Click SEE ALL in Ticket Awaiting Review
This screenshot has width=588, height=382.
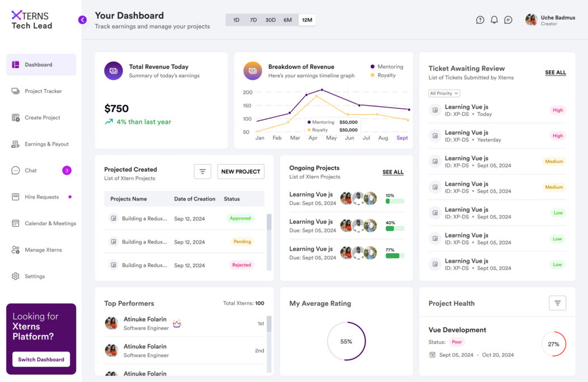click(x=555, y=72)
